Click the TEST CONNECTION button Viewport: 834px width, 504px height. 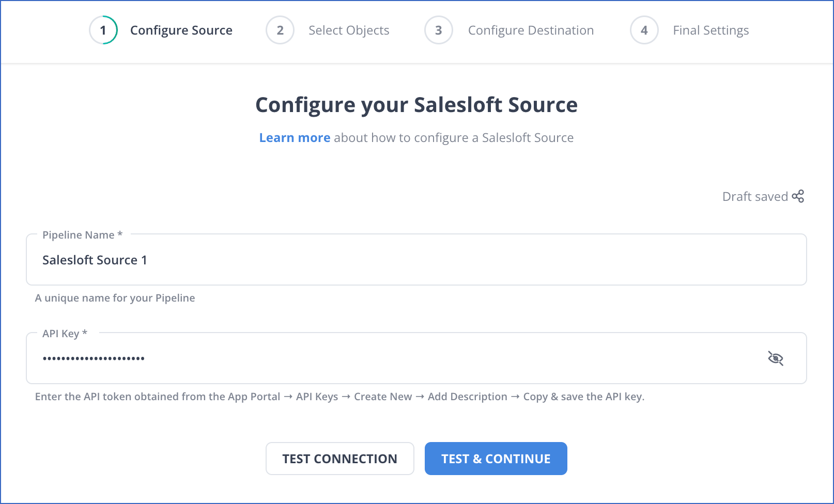point(340,459)
